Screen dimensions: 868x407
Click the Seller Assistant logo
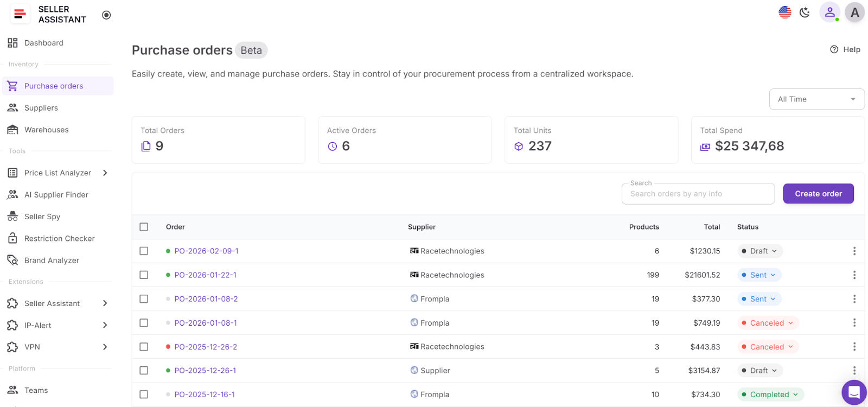(20, 14)
